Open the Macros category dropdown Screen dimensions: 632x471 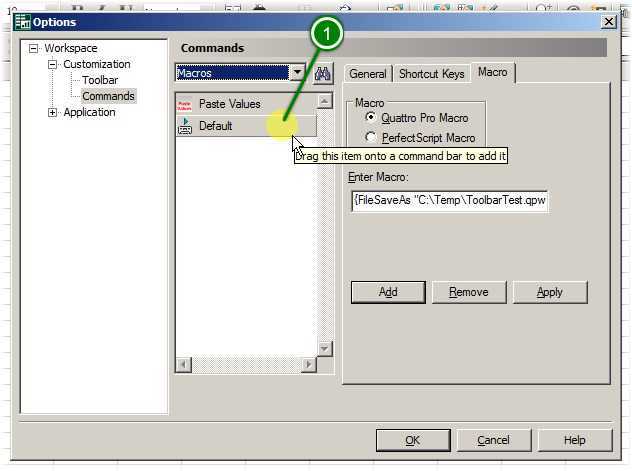click(x=297, y=73)
